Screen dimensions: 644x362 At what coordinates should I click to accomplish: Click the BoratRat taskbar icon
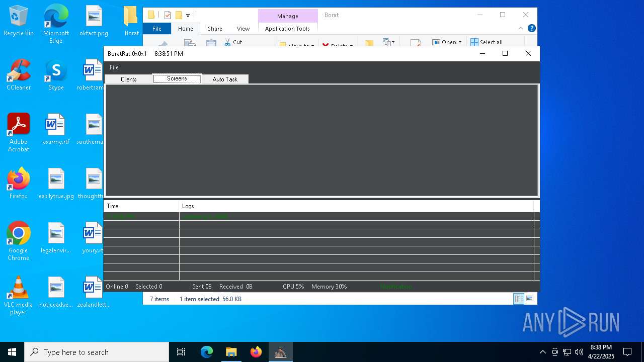pyautogui.click(x=280, y=352)
